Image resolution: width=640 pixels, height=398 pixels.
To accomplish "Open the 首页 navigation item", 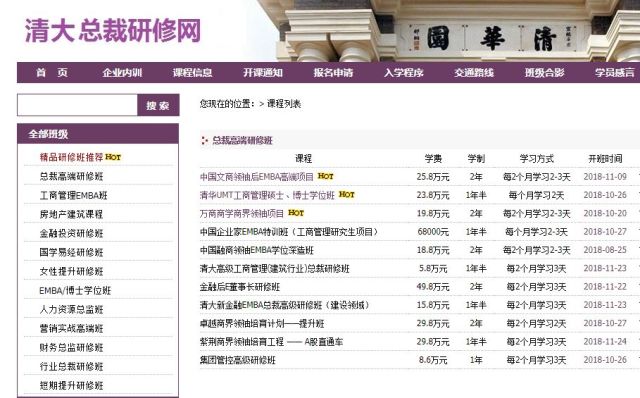I will pyautogui.click(x=52, y=73).
